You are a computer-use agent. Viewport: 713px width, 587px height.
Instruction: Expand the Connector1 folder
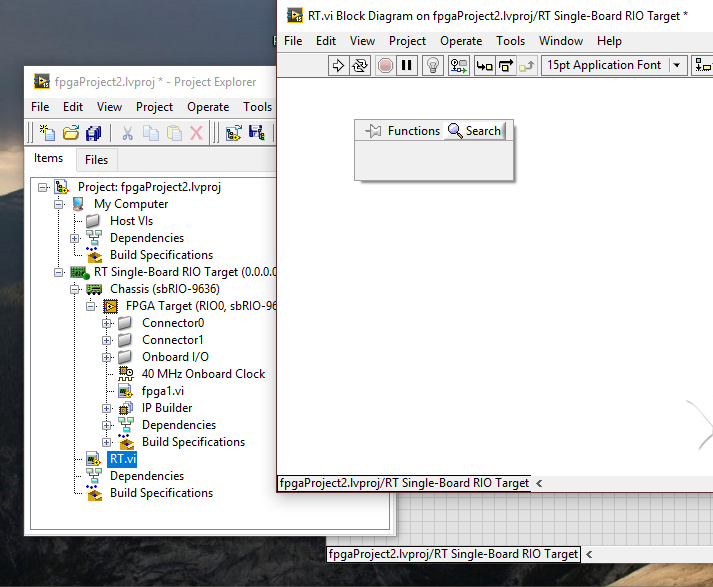pyautogui.click(x=106, y=340)
